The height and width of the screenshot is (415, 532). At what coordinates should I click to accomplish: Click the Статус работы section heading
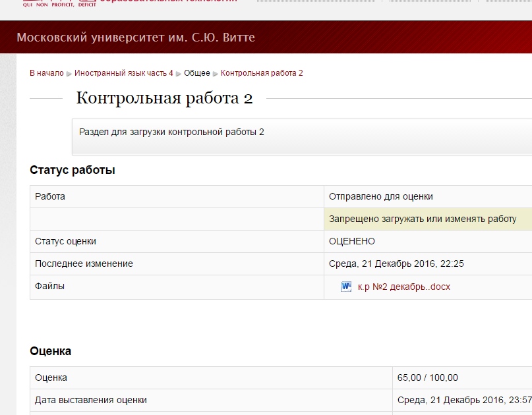[x=73, y=170]
